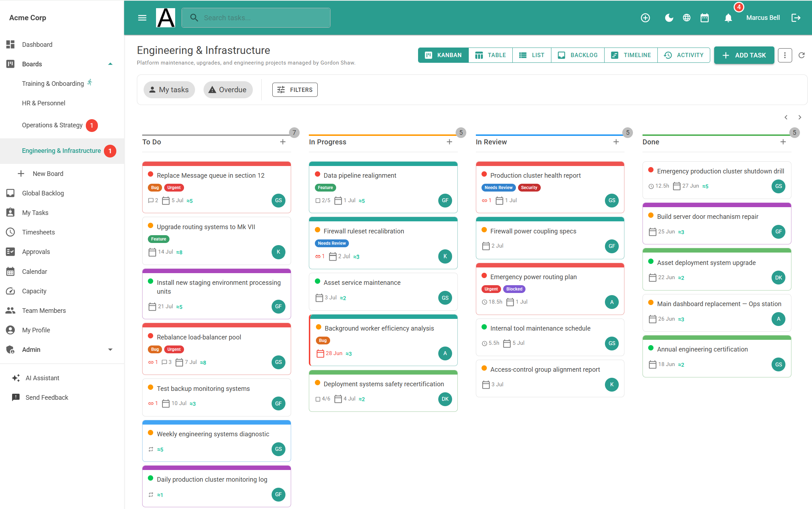Open the language globe icon
The height and width of the screenshot is (509, 812).
(687, 18)
